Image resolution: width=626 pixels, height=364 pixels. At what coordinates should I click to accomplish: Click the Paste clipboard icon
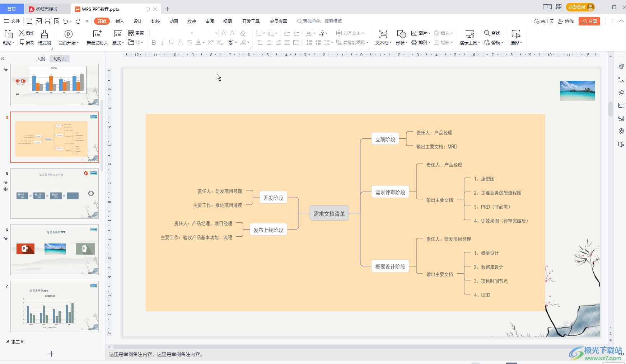(8, 34)
